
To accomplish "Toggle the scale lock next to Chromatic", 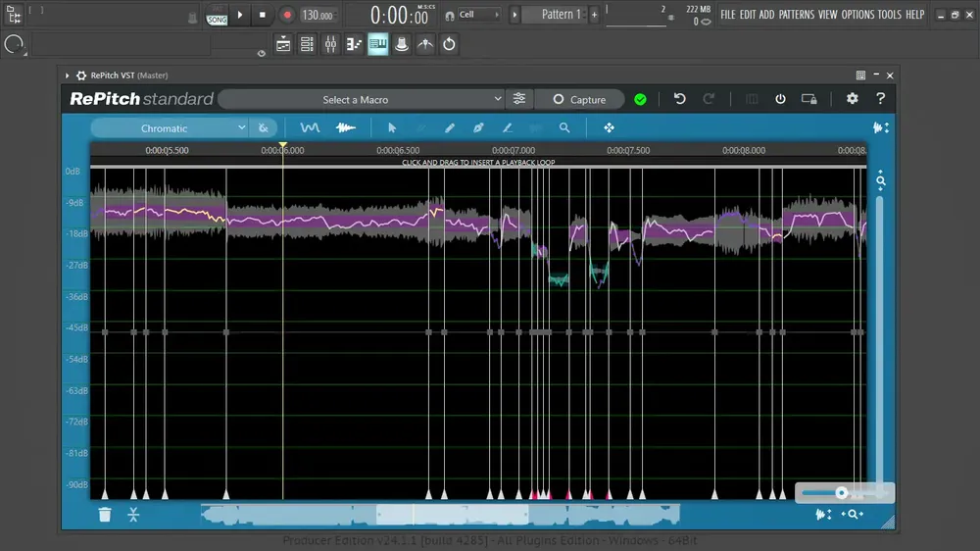I will coord(264,127).
